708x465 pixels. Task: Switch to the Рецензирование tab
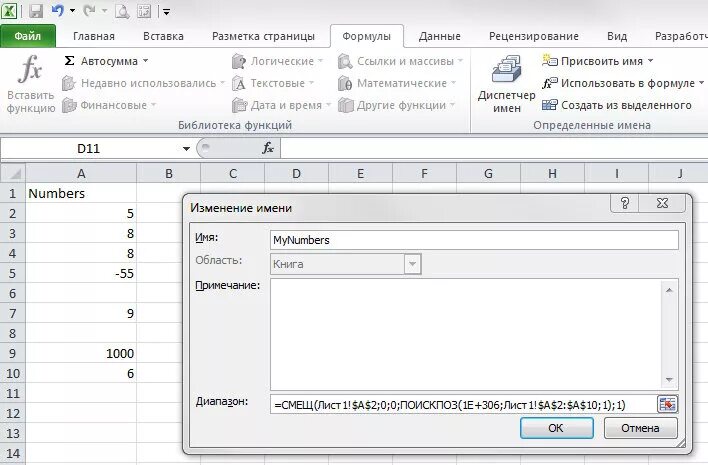[534, 36]
